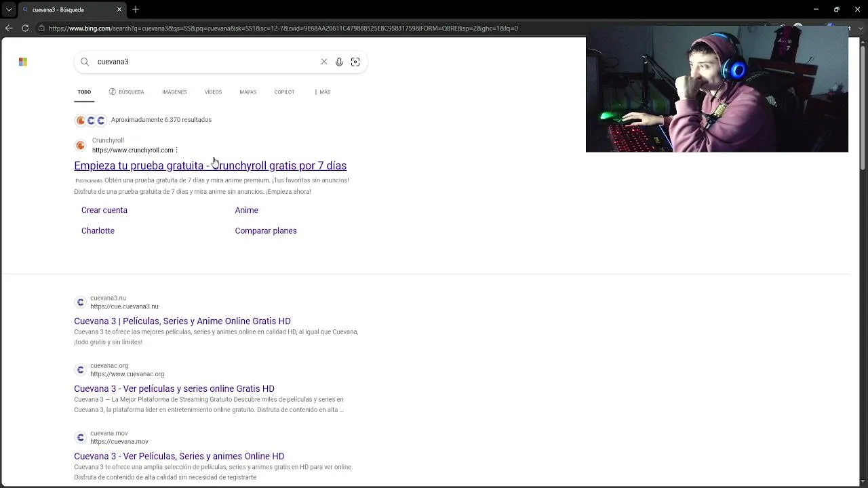
Task: Select the TODO results tab
Action: (84, 92)
